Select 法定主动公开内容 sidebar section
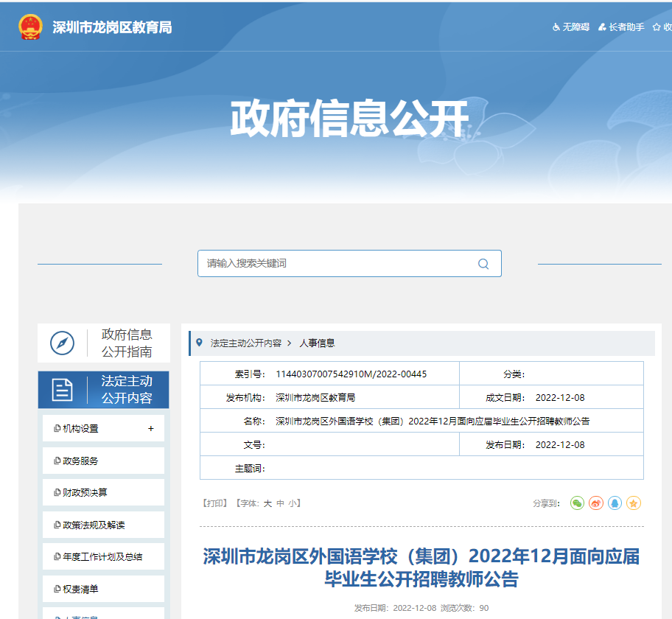672x619 pixels. 104,390
